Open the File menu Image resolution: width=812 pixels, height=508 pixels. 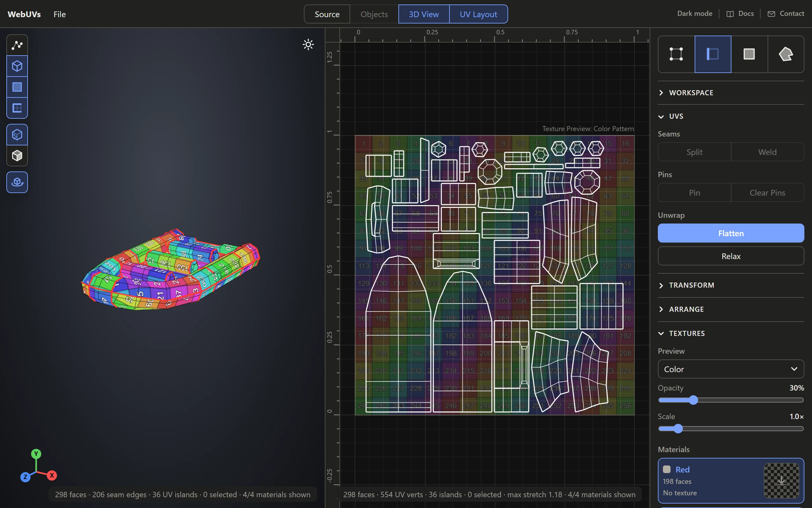click(59, 14)
